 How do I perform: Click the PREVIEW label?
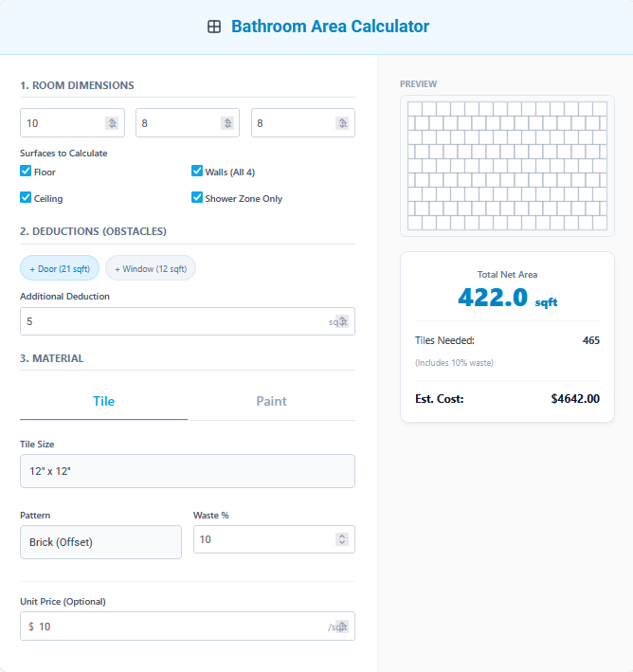click(x=418, y=84)
